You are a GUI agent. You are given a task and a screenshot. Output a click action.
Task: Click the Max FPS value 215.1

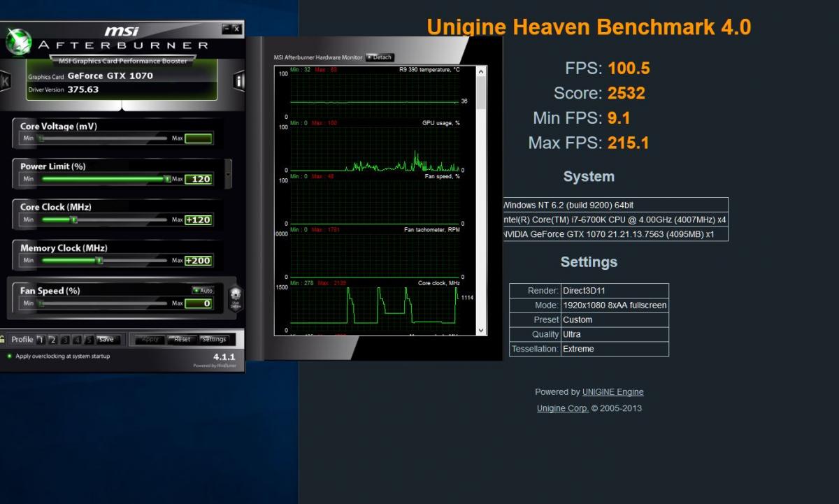point(629,143)
